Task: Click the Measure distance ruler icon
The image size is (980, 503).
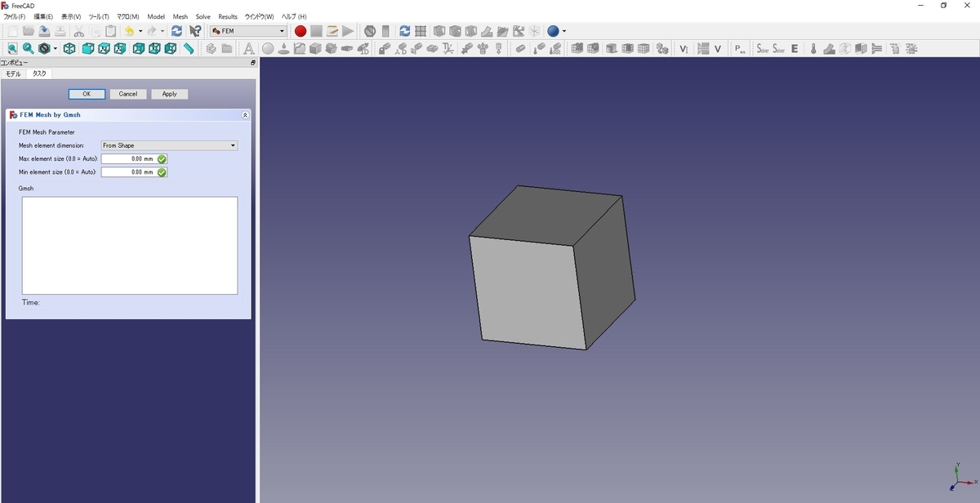Action: tap(189, 49)
